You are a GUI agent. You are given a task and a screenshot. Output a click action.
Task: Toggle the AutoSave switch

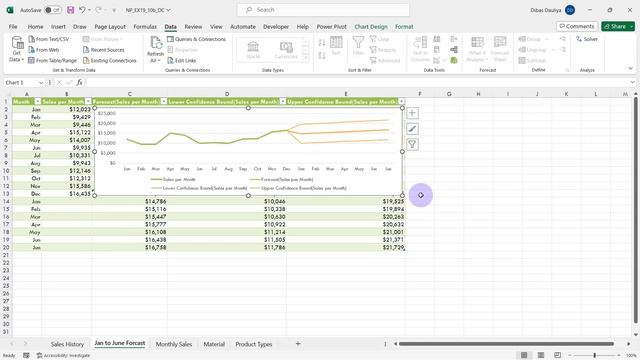53,10
